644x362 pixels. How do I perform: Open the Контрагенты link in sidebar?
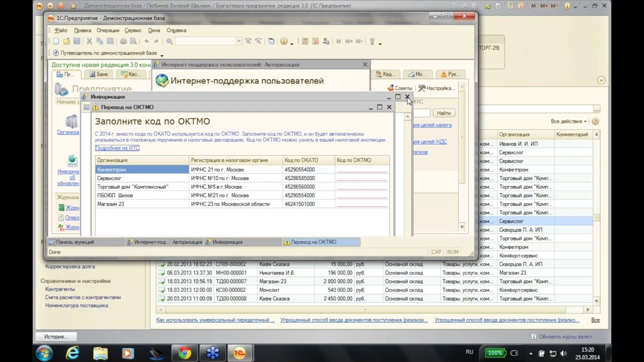click(x=60, y=289)
